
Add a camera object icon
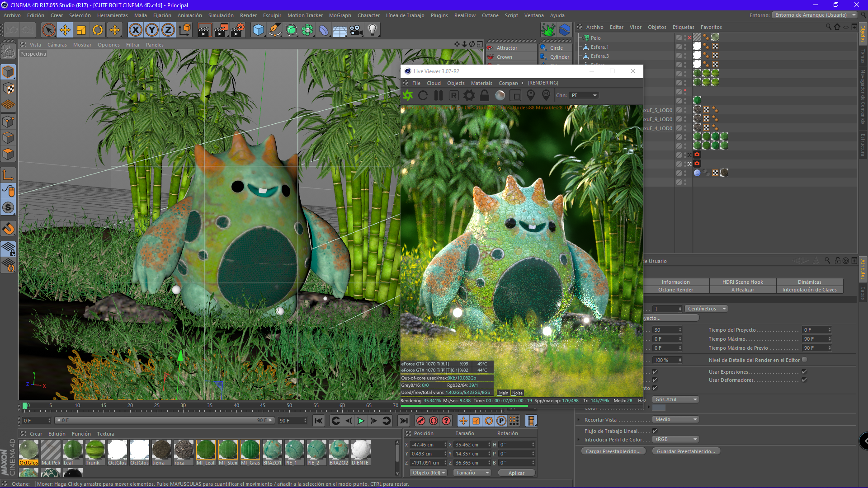356,30
